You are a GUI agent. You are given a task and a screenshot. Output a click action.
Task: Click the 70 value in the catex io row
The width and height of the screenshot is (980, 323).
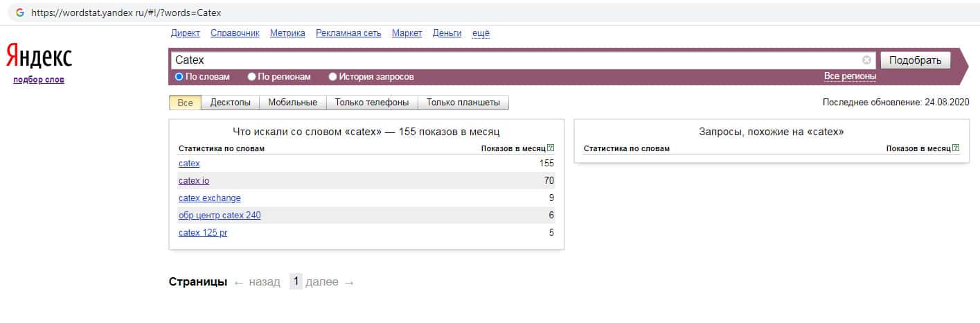[x=549, y=181]
